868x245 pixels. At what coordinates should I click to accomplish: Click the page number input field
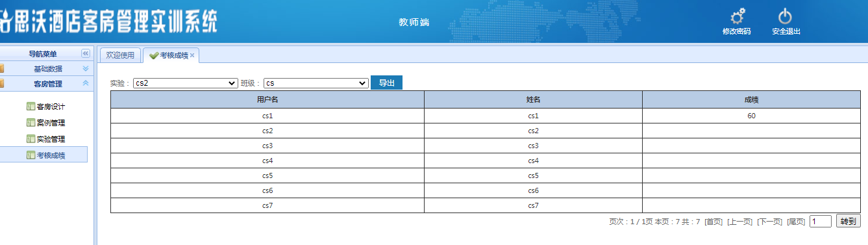pyautogui.click(x=821, y=222)
